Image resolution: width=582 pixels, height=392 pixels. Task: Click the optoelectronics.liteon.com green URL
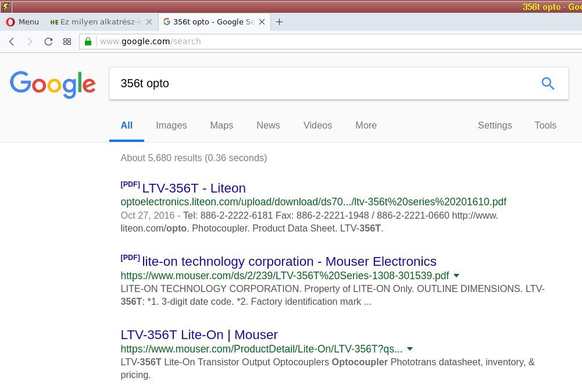point(313,202)
